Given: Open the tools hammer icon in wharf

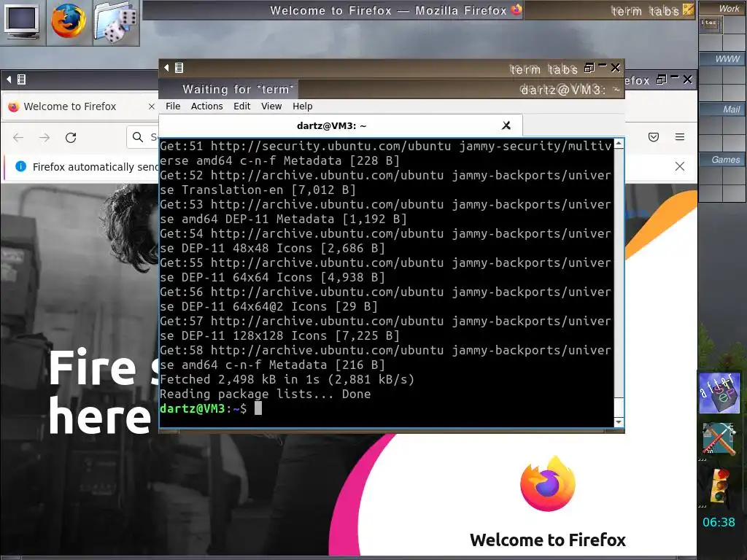Looking at the screenshot, I should (x=719, y=438).
